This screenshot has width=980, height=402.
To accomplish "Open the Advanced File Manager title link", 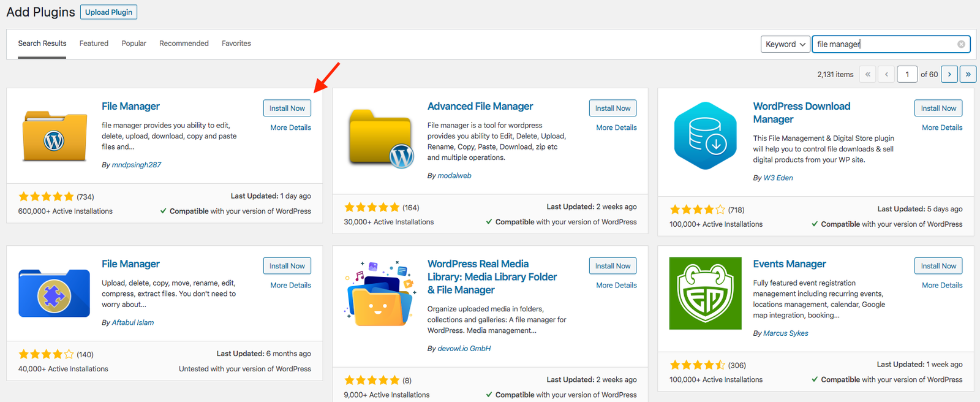I will click(480, 106).
